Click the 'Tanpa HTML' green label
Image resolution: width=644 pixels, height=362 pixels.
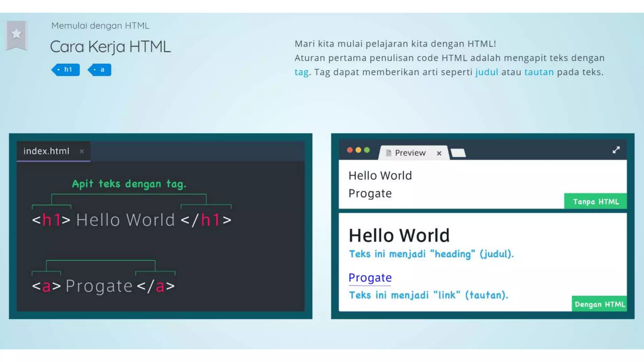[x=595, y=201]
